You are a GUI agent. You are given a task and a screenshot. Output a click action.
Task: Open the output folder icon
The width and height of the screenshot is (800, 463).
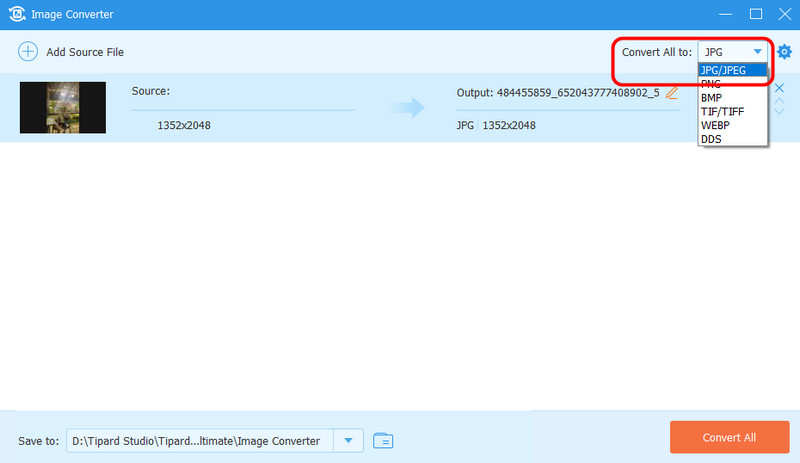click(383, 440)
